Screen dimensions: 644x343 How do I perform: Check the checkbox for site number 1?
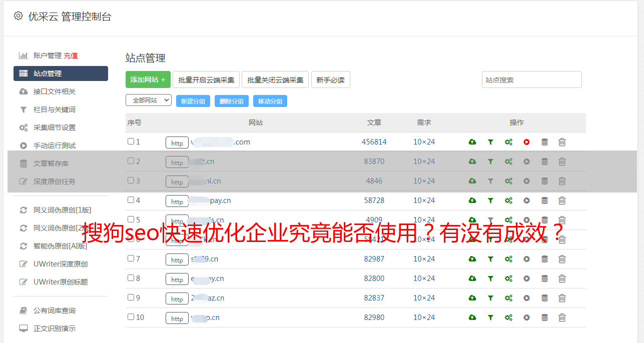pyautogui.click(x=131, y=141)
